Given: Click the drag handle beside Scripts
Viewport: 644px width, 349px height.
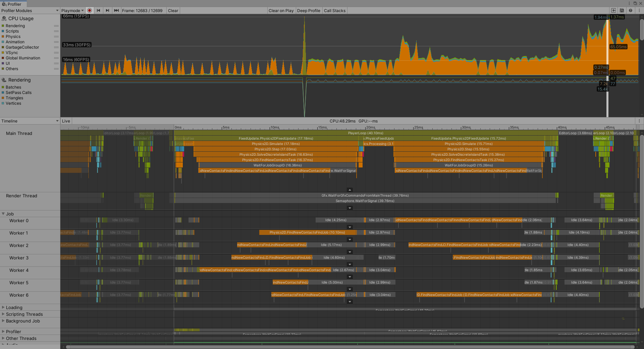Looking at the screenshot, I should tap(56, 31).
